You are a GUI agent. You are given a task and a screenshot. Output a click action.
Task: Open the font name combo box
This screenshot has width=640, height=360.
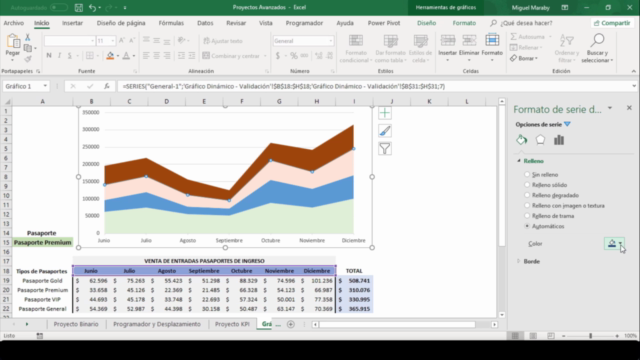point(69,41)
